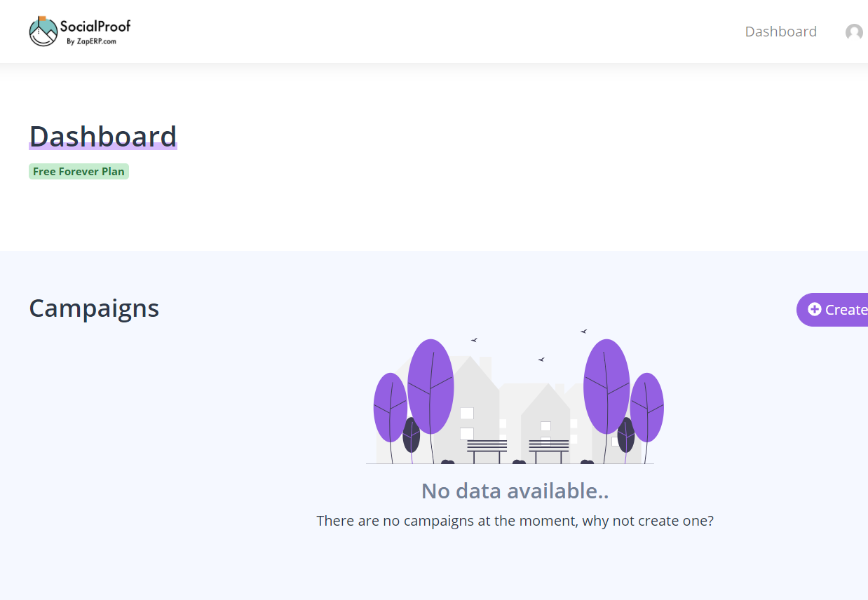Click the Dashboard page heading
868x600 pixels.
(102, 136)
